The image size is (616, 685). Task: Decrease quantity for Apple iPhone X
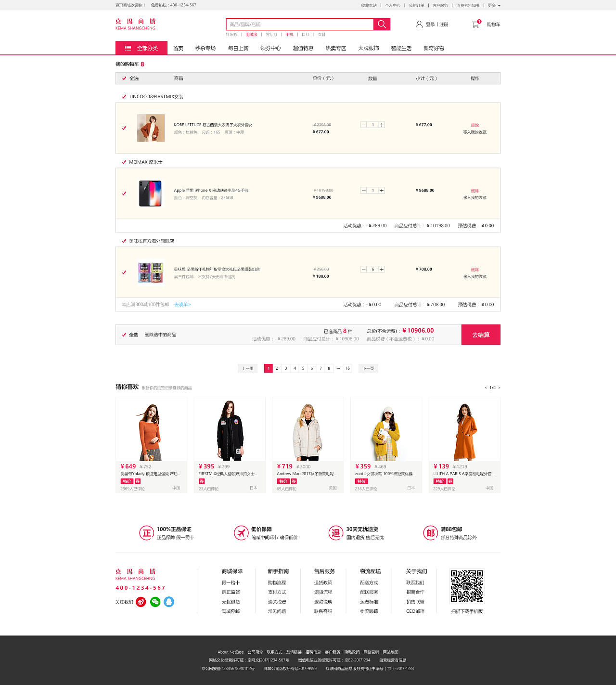tap(363, 190)
